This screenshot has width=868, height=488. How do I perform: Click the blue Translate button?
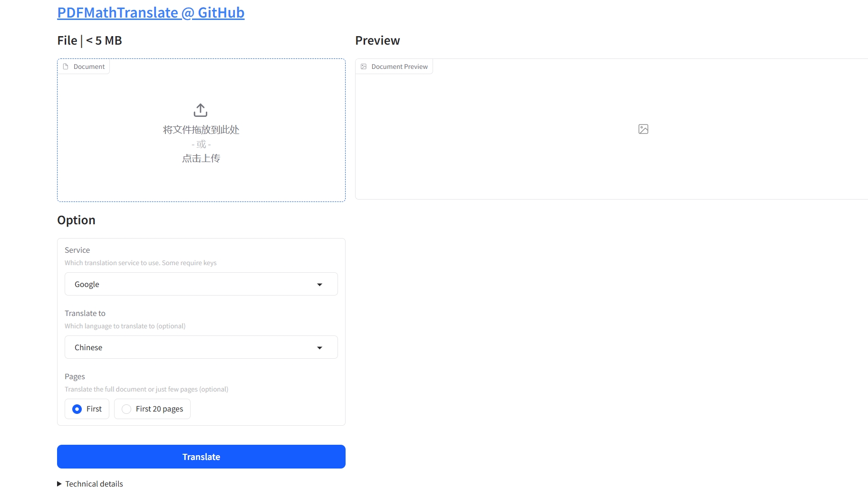click(201, 457)
